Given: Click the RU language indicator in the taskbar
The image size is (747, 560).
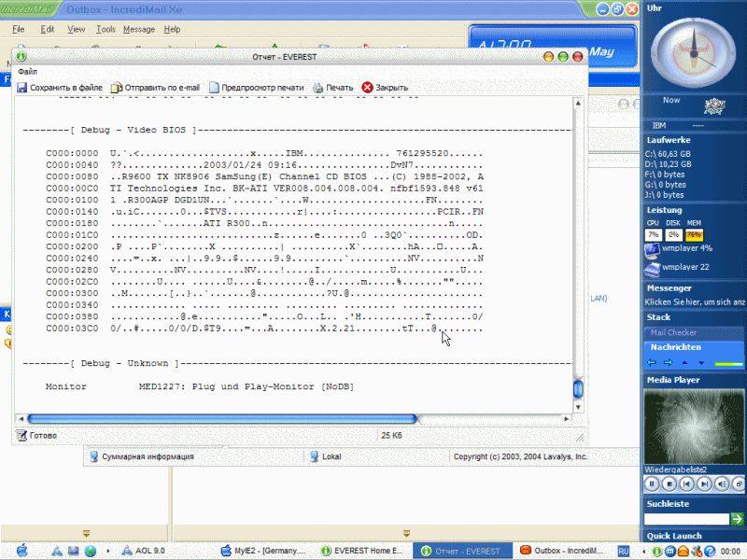Looking at the screenshot, I should coord(623,551).
